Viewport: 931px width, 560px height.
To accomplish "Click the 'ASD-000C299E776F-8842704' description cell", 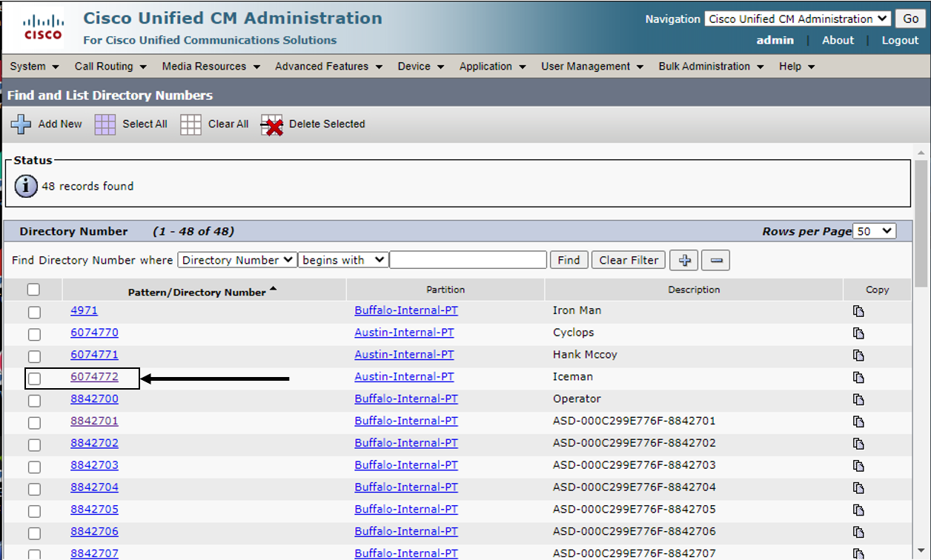I will pyautogui.click(x=635, y=487).
